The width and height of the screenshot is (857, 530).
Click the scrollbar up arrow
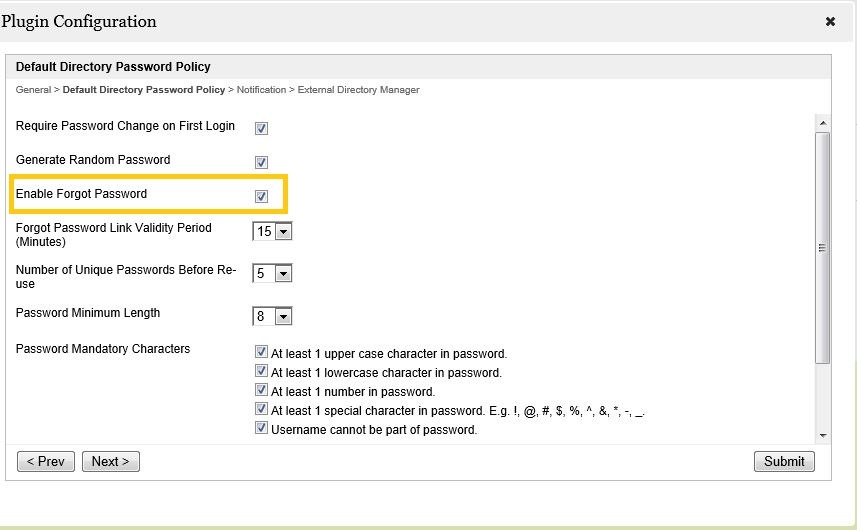[823, 124]
